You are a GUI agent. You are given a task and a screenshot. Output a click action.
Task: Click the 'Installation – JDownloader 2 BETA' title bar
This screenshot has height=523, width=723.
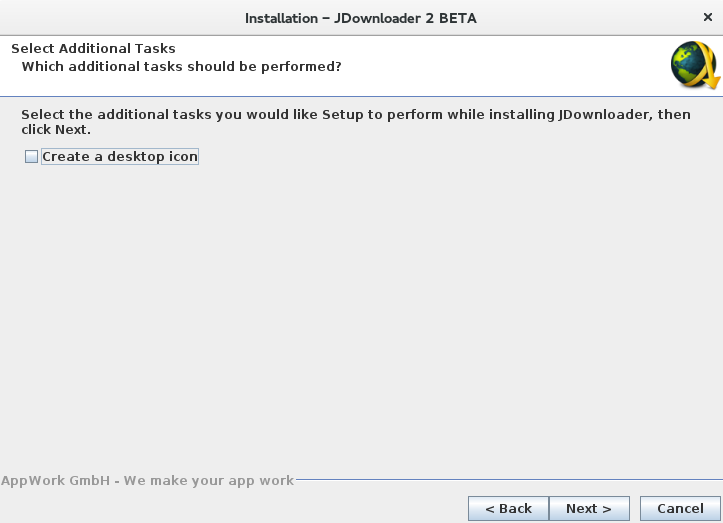pyautogui.click(x=360, y=17)
